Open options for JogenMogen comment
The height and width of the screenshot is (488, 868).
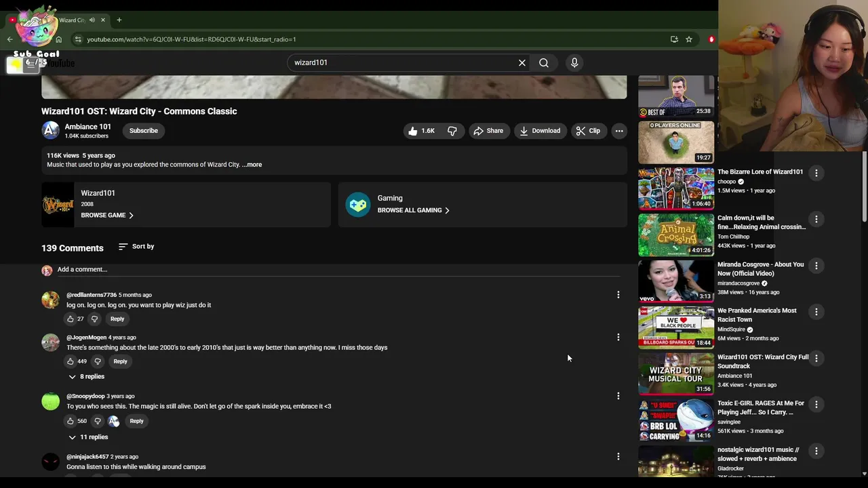(618, 337)
